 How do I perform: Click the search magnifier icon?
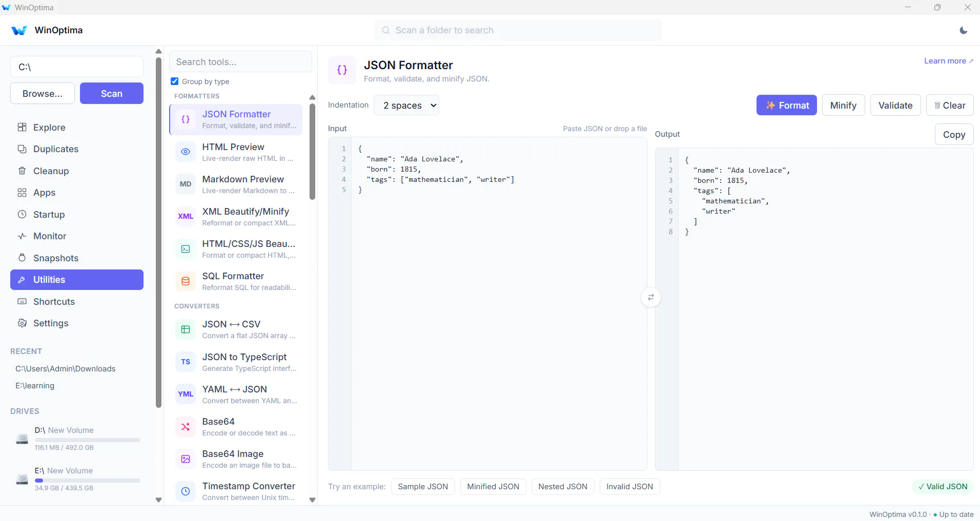point(386,30)
